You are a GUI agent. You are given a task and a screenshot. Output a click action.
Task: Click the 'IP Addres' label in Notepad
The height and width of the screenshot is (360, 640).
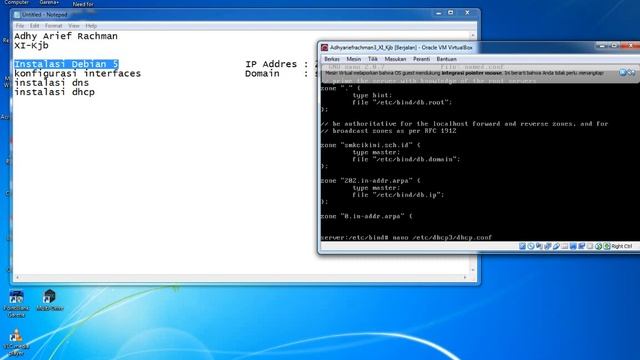(x=271, y=64)
